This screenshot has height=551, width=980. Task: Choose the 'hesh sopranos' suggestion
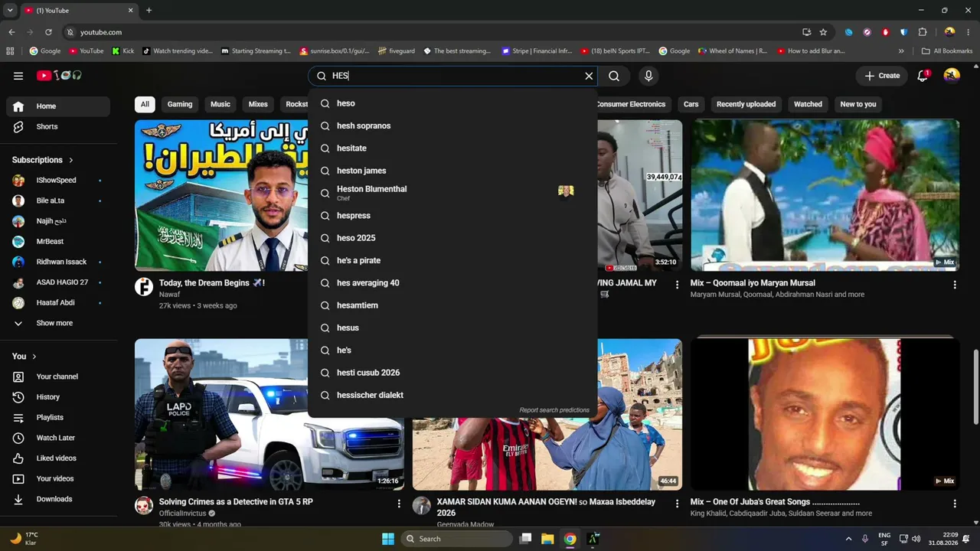point(452,126)
